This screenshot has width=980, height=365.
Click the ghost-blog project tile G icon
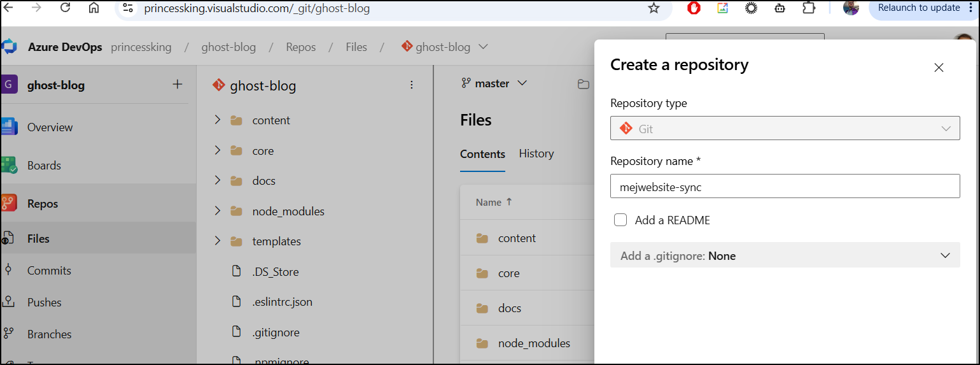coord(9,85)
